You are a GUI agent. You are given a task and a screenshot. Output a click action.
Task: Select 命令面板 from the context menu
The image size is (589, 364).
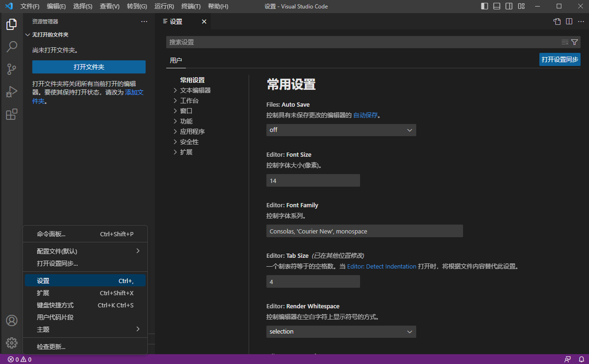pyautogui.click(x=52, y=234)
